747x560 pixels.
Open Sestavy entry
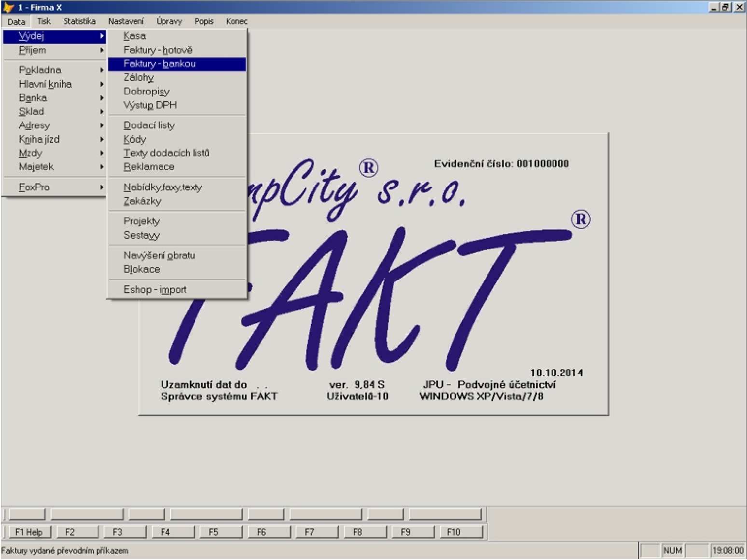[177, 235]
